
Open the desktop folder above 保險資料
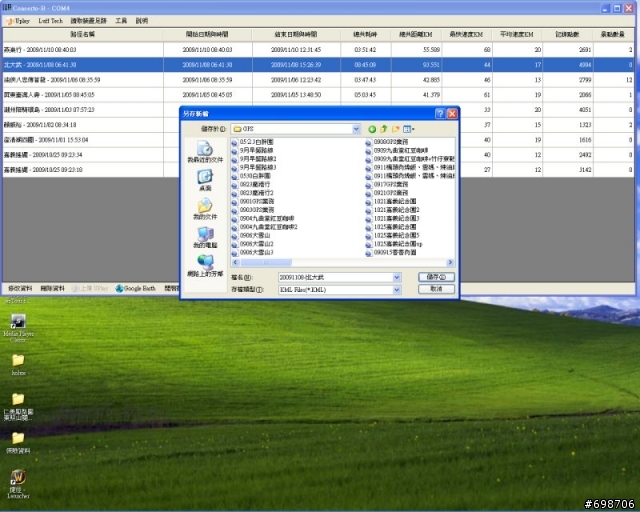(x=18, y=406)
